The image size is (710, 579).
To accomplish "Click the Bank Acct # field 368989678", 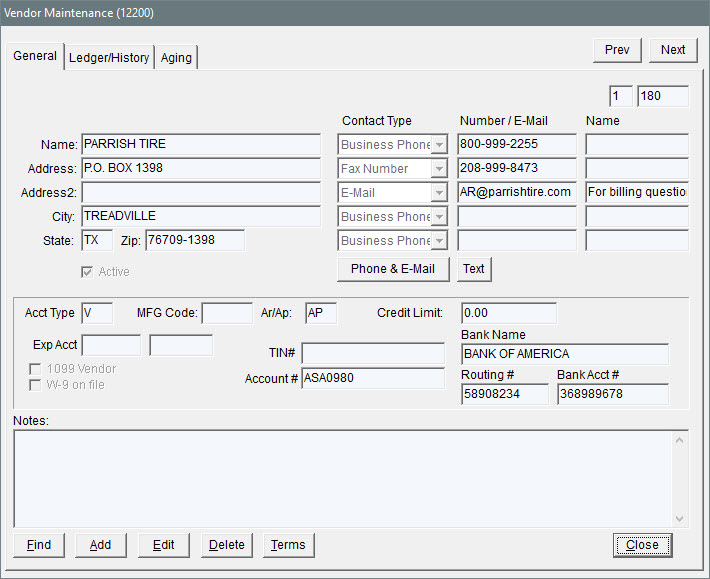I will 613,394.
